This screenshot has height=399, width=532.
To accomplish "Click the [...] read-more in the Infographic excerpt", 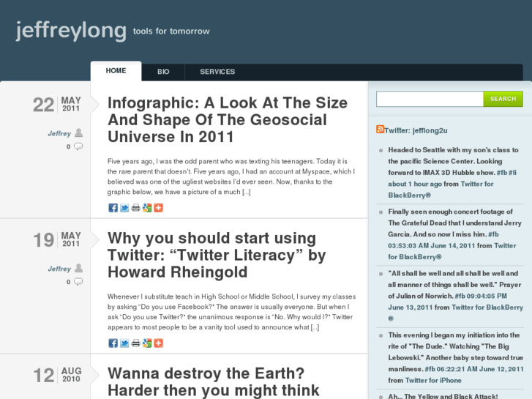I will [247, 192].
